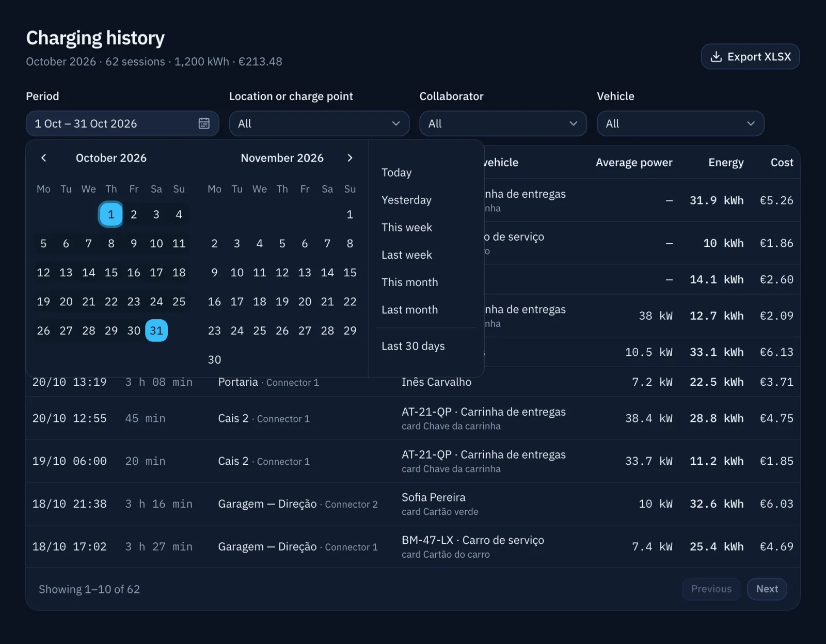Select the This week preset
The width and height of the screenshot is (826, 644).
[x=407, y=227]
